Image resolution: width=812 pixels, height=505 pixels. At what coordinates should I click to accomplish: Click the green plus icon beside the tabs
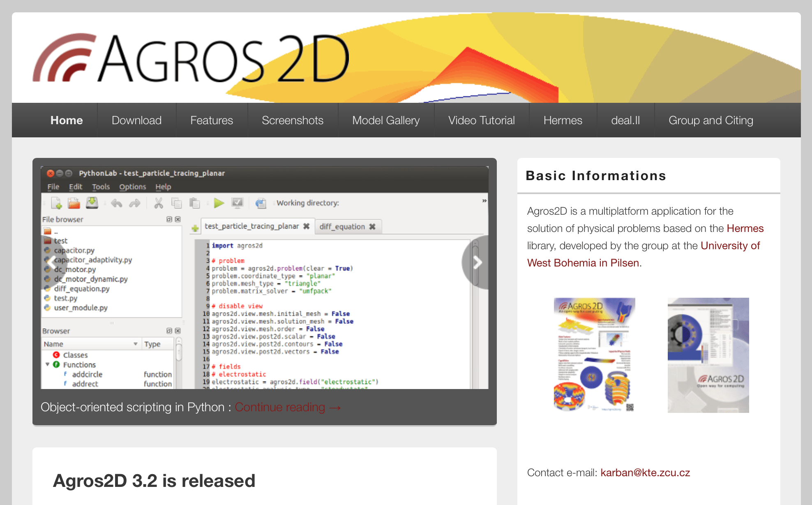[x=195, y=228]
